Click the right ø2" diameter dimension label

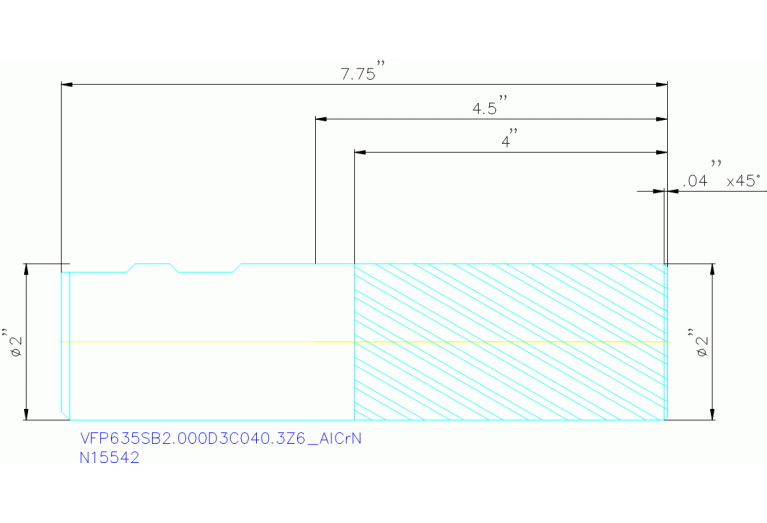coord(699,343)
